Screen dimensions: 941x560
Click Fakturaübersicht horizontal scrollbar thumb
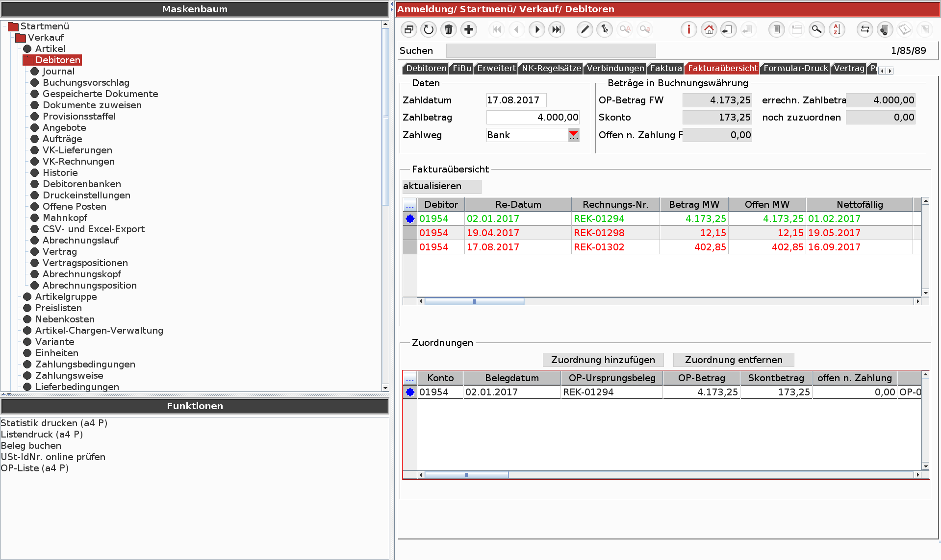(474, 301)
